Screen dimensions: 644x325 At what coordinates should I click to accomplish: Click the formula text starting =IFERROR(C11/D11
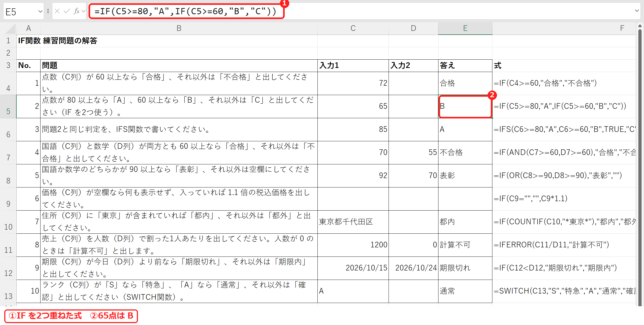click(x=551, y=245)
